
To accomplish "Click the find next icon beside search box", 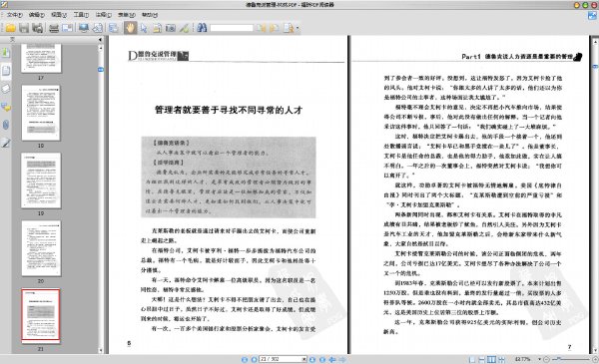I will pos(275,28).
